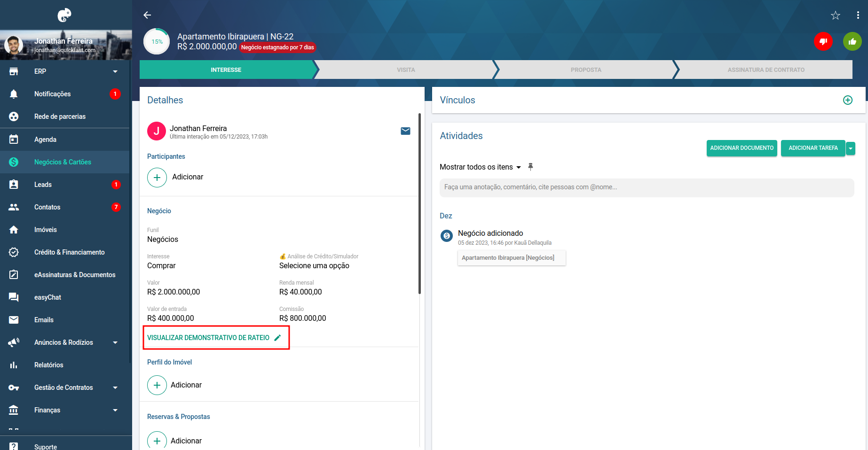Click the Comissão R$ 800.000,00 value

302,318
